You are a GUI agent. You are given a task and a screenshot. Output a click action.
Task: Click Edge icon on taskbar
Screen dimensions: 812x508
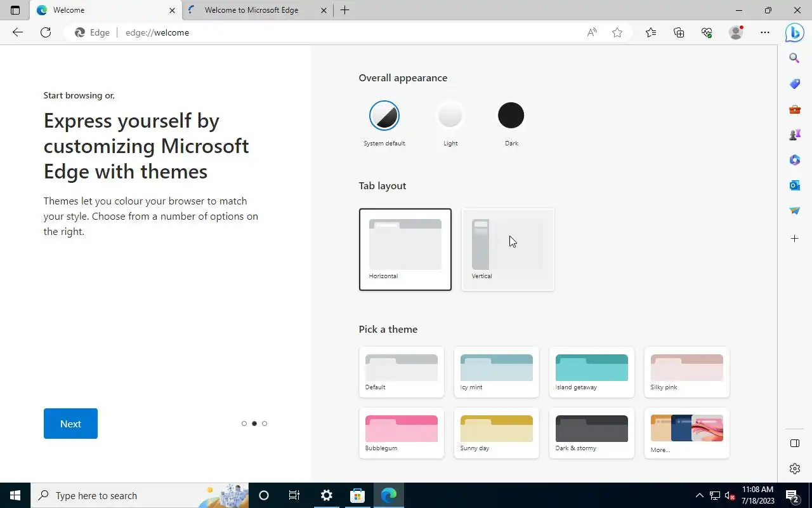[x=388, y=495]
